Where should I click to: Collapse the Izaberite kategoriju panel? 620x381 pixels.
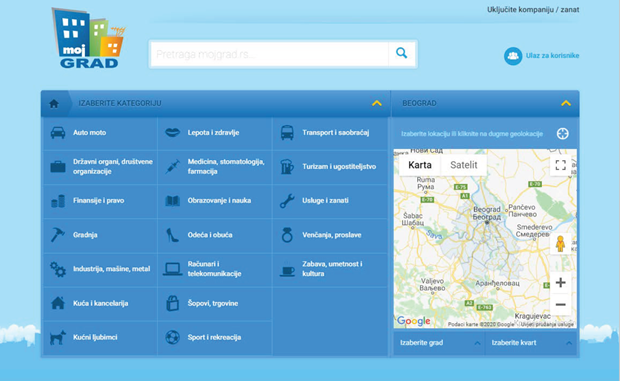377,103
